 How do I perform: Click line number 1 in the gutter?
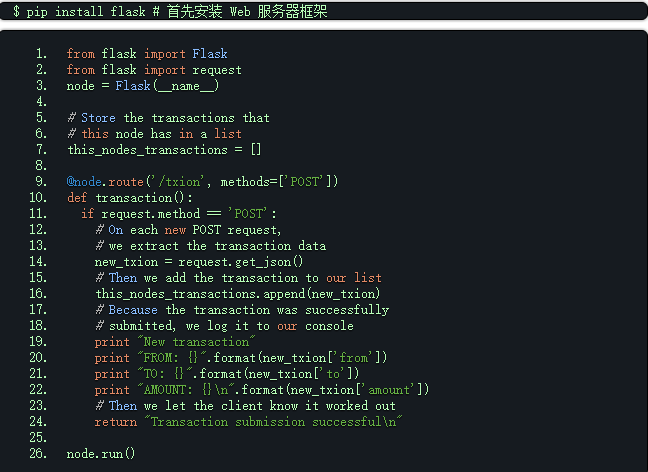41,54
